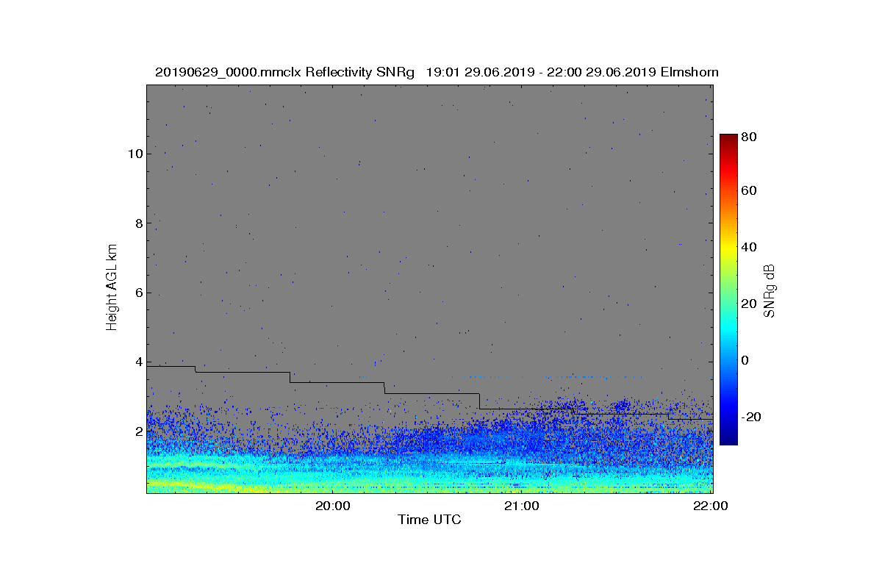Click the 'Time UTC' x-axis label
This screenshot has height=588, width=882.
pos(430,520)
